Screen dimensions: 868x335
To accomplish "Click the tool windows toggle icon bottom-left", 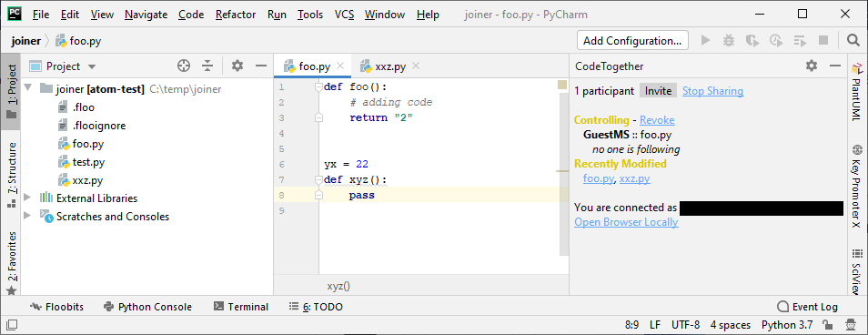I will click(11, 324).
